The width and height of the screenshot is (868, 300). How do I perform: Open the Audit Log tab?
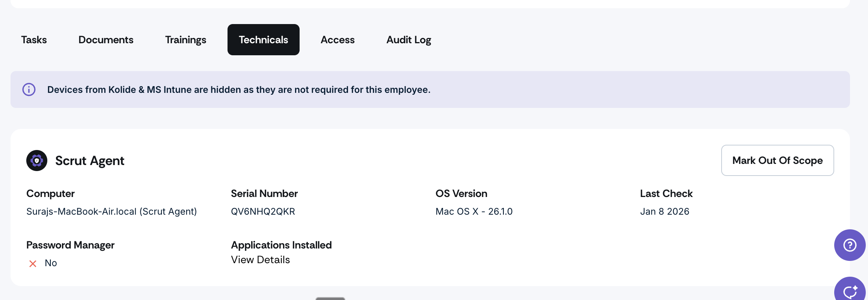coord(408,40)
